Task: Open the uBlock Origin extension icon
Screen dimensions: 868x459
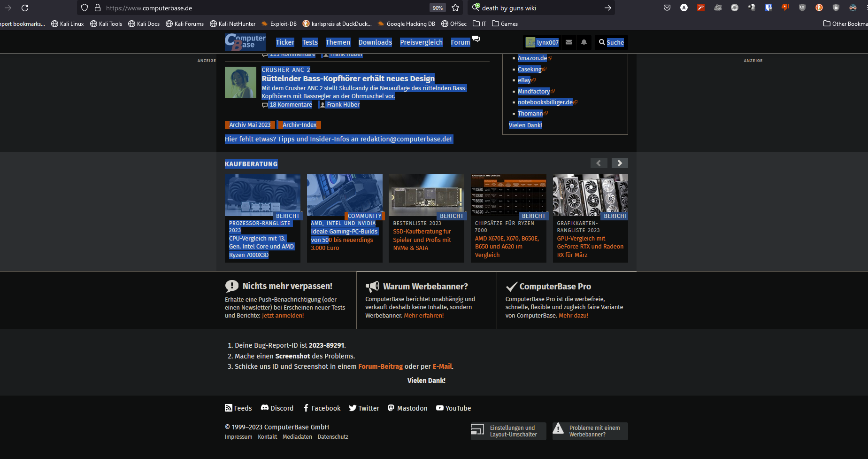Action: (x=802, y=8)
